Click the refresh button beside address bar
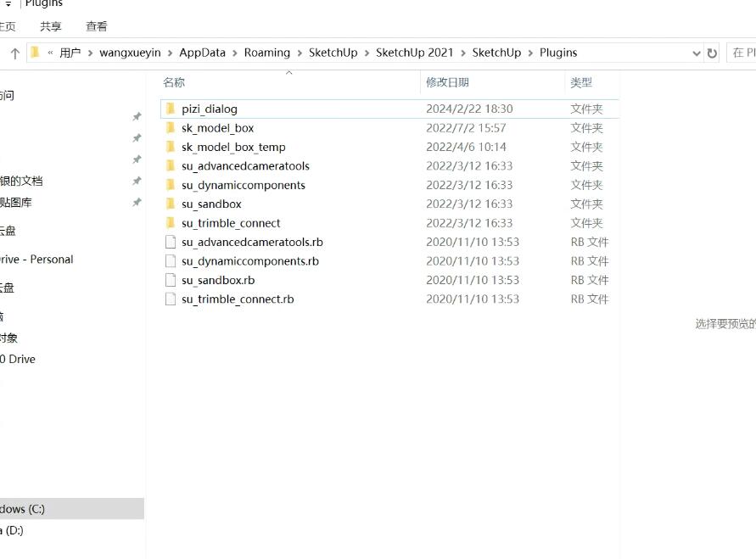This screenshot has width=756, height=559. pyautogui.click(x=712, y=53)
